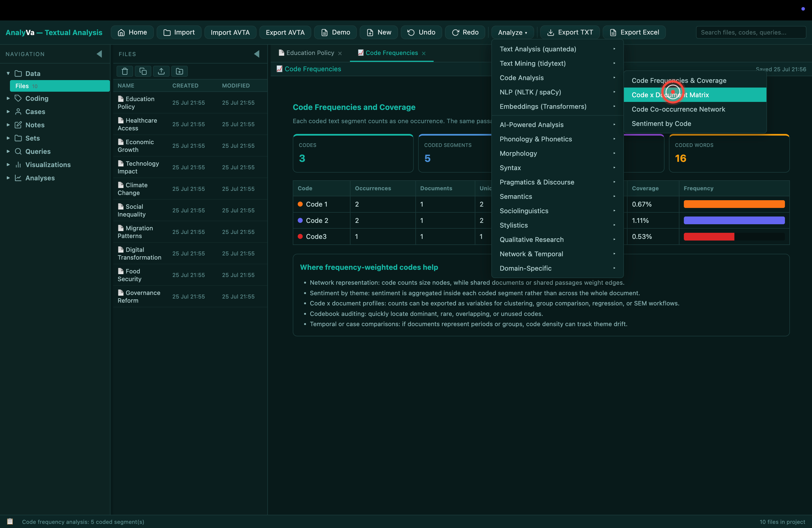Viewport: 812px width, 528px height.
Task: Open the Text Analysis (quanteda) submenu
Action: click(x=557, y=49)
